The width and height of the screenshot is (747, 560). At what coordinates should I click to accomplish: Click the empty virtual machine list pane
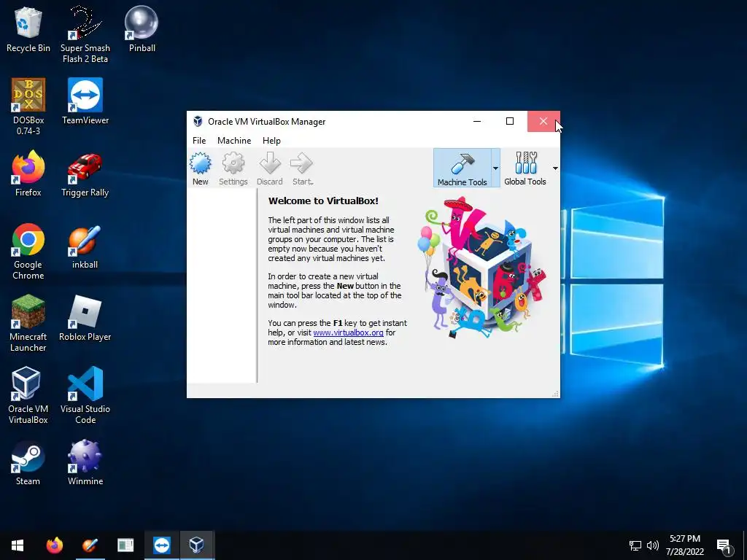click(x=222, y=286)
